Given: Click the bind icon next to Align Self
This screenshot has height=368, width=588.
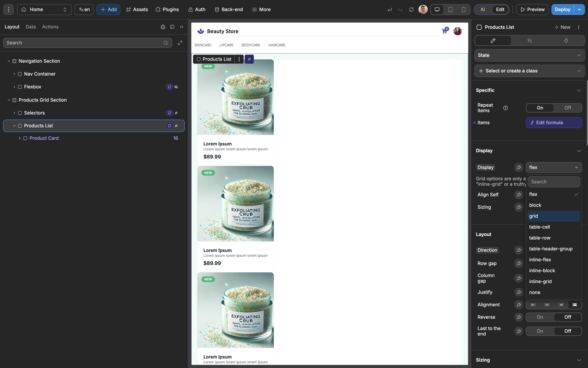Looking at the screenshot, I should [x=519, y=195].
